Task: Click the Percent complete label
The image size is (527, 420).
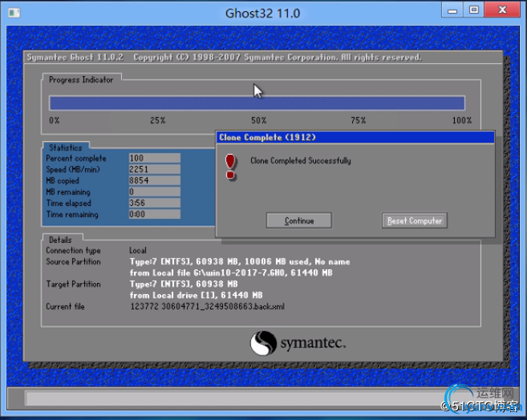Action: [x=76, y=158]
